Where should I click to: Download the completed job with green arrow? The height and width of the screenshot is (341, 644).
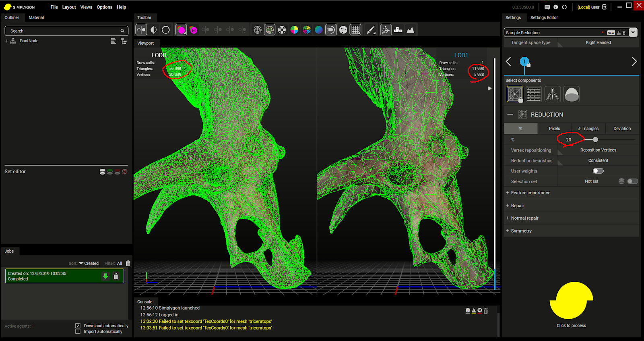pos(105,276)
